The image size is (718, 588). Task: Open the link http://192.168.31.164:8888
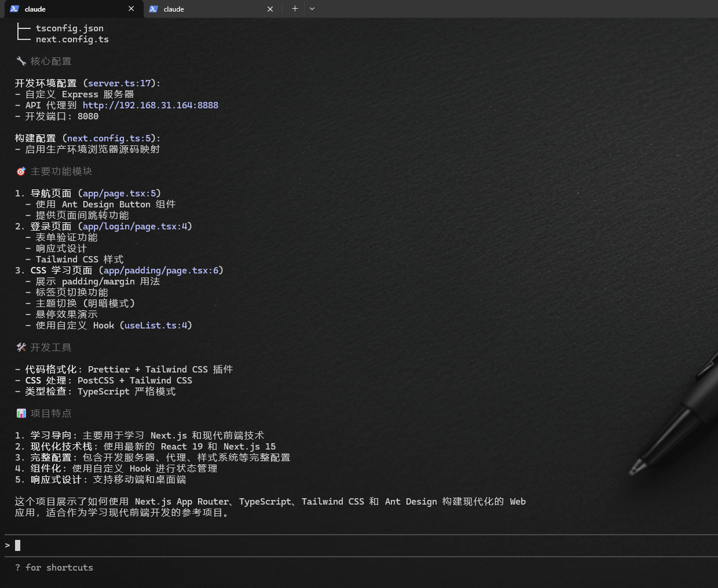point(151,105)
